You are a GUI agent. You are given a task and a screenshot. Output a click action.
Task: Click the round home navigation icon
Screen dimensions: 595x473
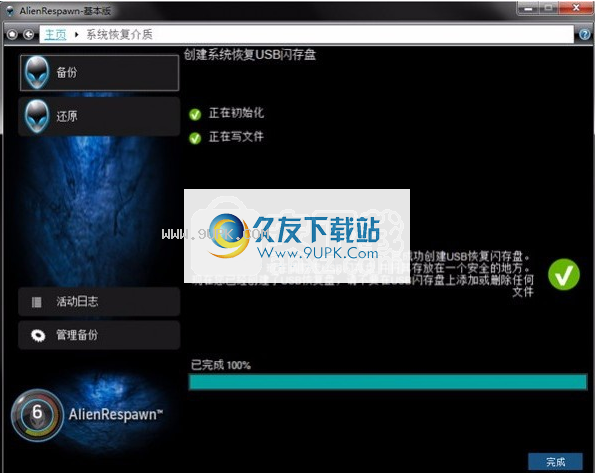click(12, 35)
